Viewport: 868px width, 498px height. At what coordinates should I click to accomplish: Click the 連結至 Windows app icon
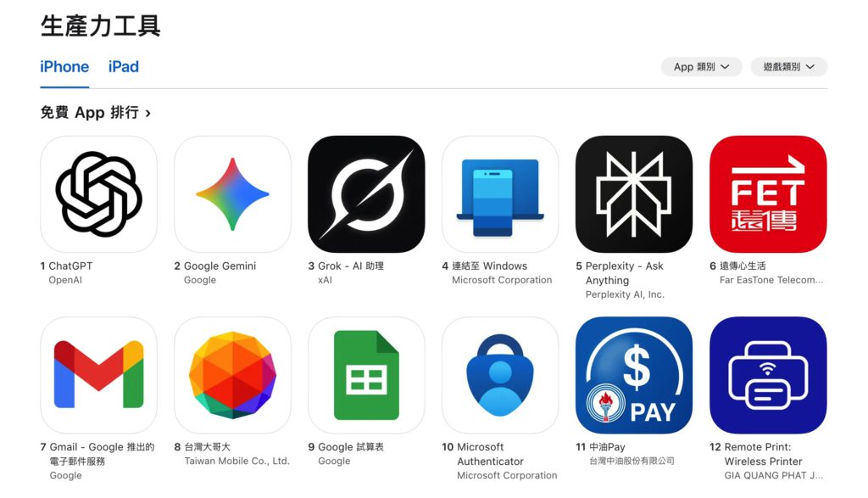click(x=500, y=194)
